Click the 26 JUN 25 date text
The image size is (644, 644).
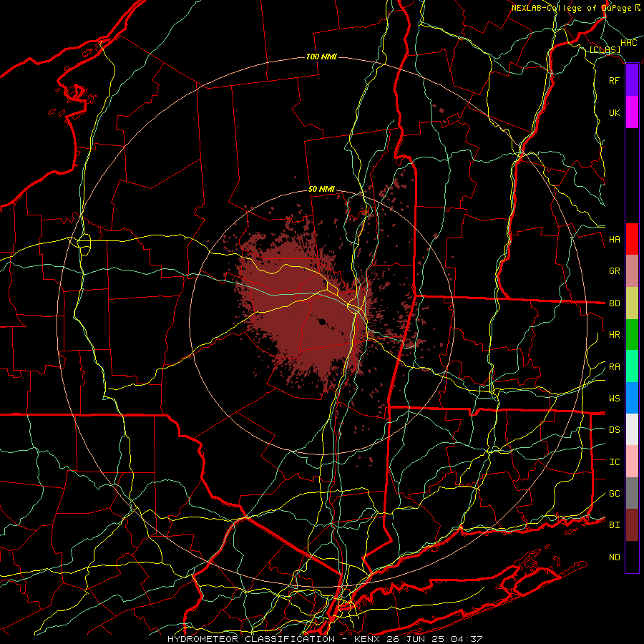pos(416,639)
